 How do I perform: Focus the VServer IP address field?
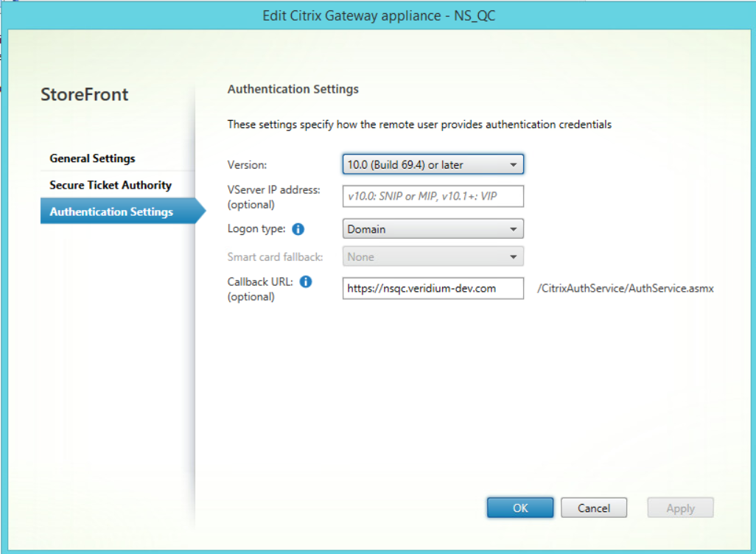point(433,197)
